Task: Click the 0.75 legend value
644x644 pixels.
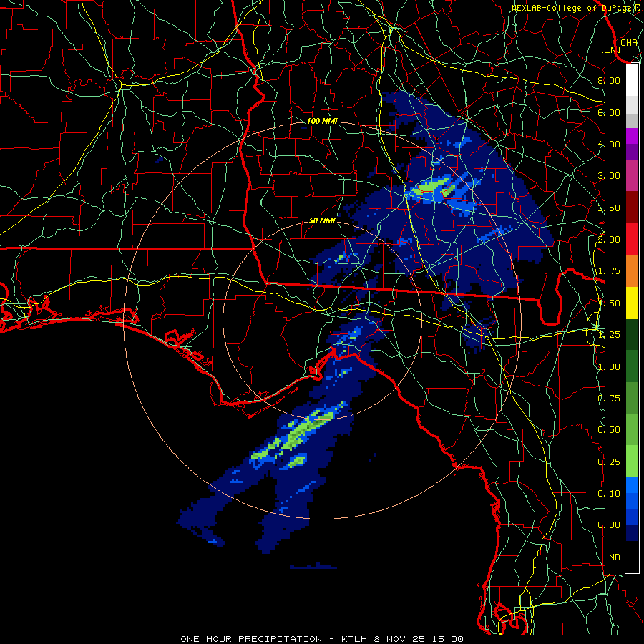Action: [x=609, y=399]
